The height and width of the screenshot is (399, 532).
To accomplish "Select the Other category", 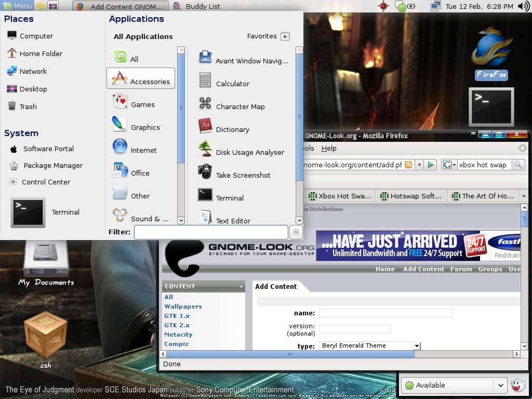I will pos(131,193).
